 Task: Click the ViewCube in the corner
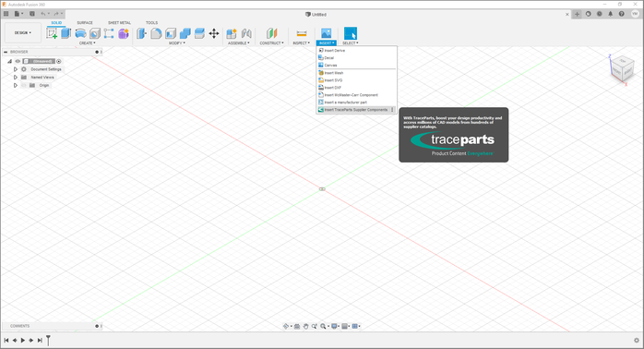[x=622, y=67]
